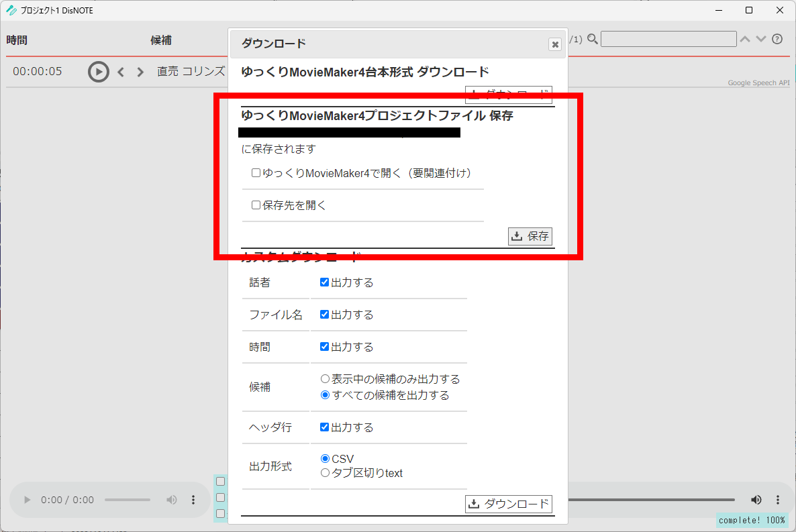796x532 pixels.
Task: Enable ゆっくりMovieMaker4で開く checkbox
Action: [256, 173]
